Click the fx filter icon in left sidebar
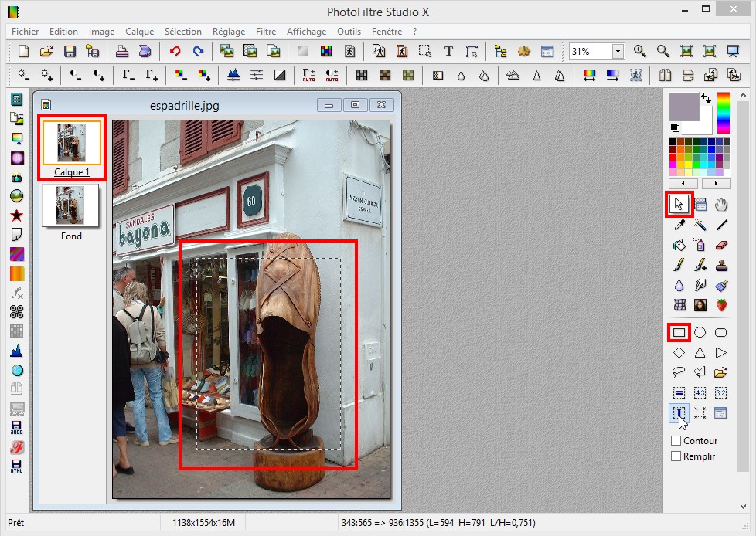Viewport: 756px width, 536px height. [x=16, y=292]
